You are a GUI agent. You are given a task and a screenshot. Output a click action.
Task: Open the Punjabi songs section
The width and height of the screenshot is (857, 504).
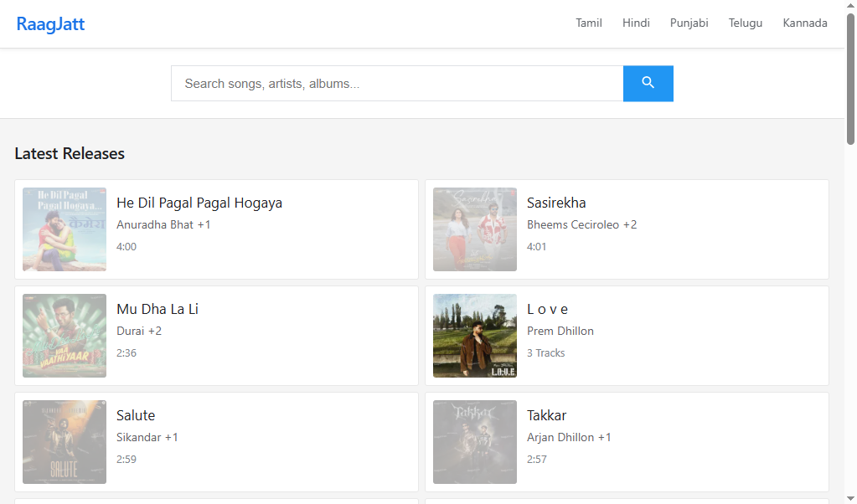pos(689,23)
